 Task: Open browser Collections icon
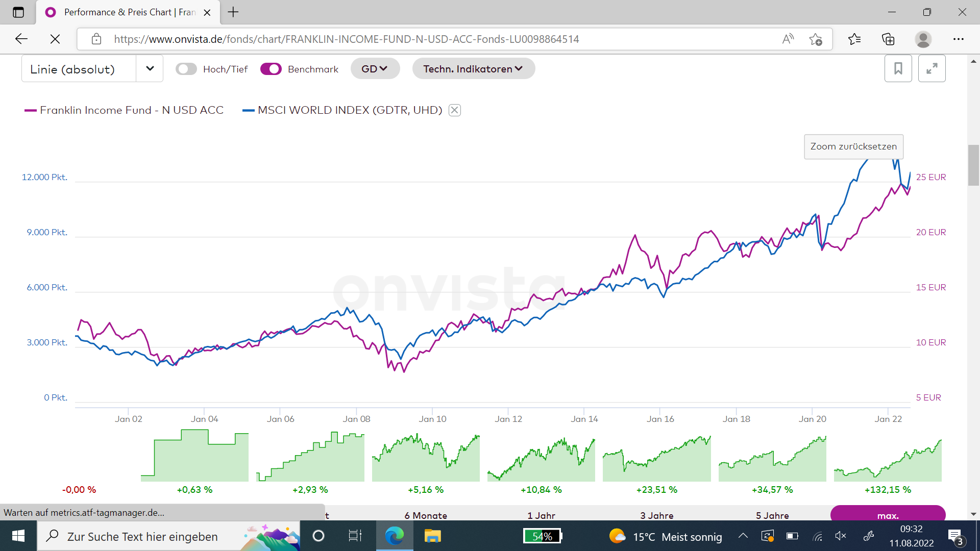[x=888, y=39]
